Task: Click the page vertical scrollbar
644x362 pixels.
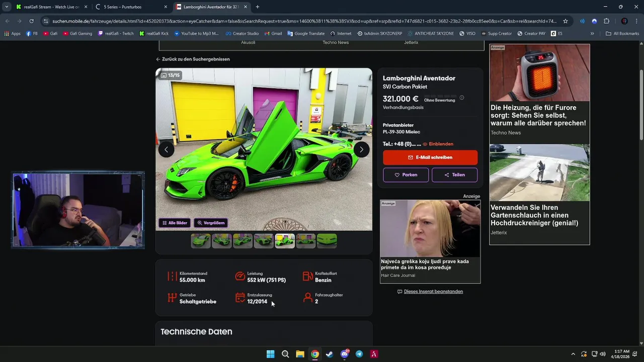Action: tap(641, 105)
